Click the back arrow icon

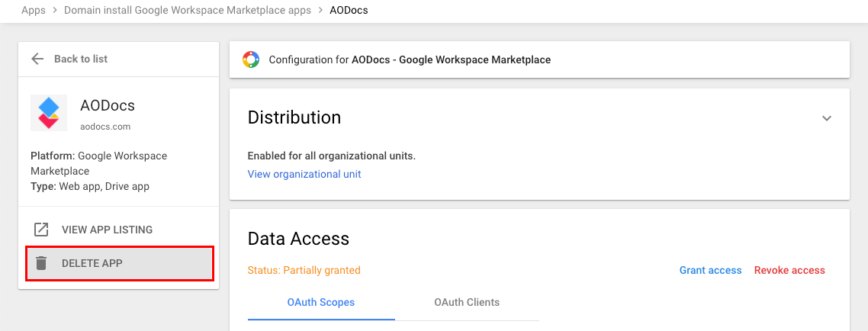[x=37, y=59]
